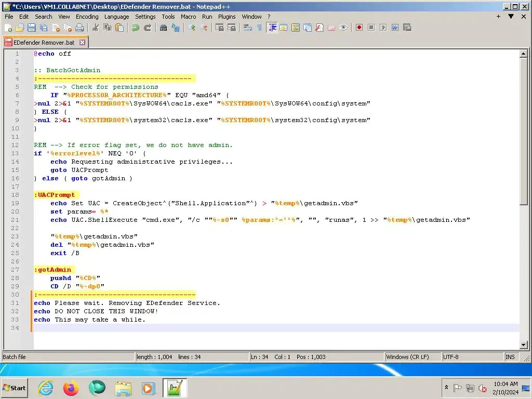532x399 pixels.
Task: Show hidden tray icons with the chevron arrow
Action: (446, 388)
